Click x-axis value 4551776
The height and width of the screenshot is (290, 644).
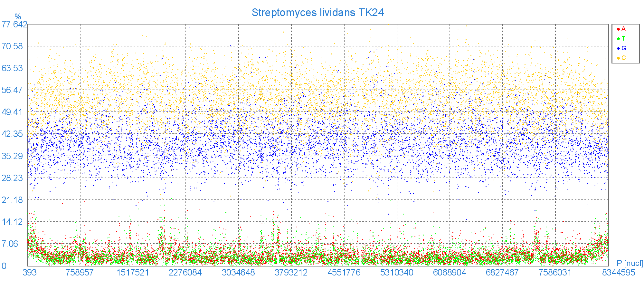pos(344,273)
